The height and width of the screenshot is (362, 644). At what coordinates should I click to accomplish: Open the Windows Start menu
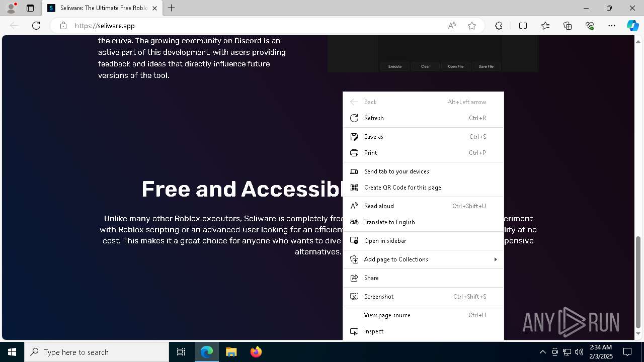(x=12, y=352)
